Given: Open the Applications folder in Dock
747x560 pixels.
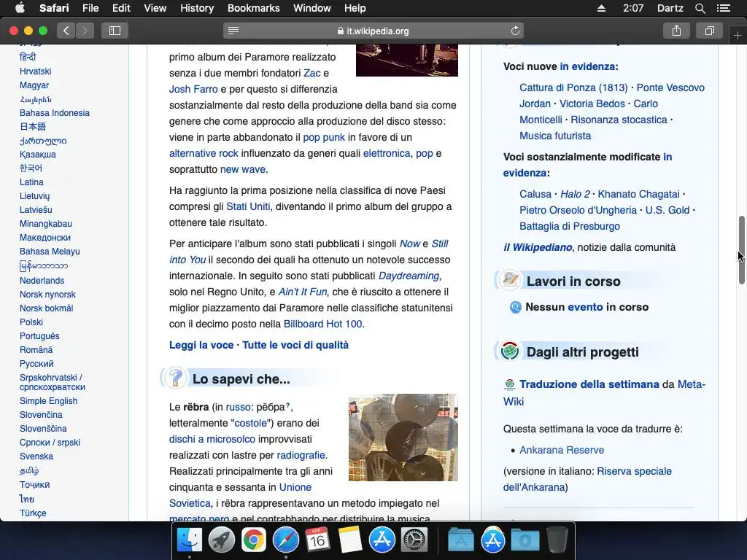Looking at the screenshot, I should click(x=461, y=540).
